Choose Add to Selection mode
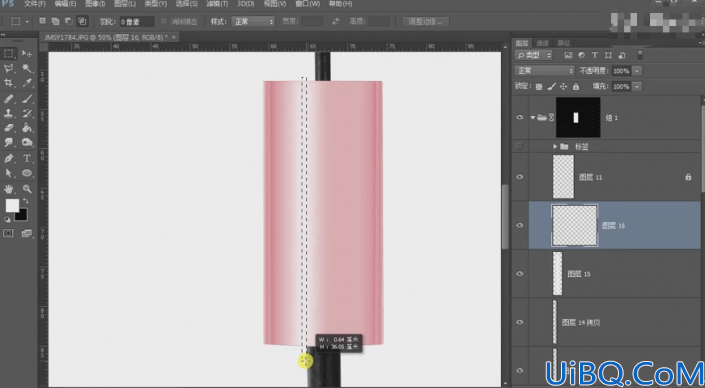Image resolution: width=705 pixels, height=388 pixels. (x=55, y=21)
